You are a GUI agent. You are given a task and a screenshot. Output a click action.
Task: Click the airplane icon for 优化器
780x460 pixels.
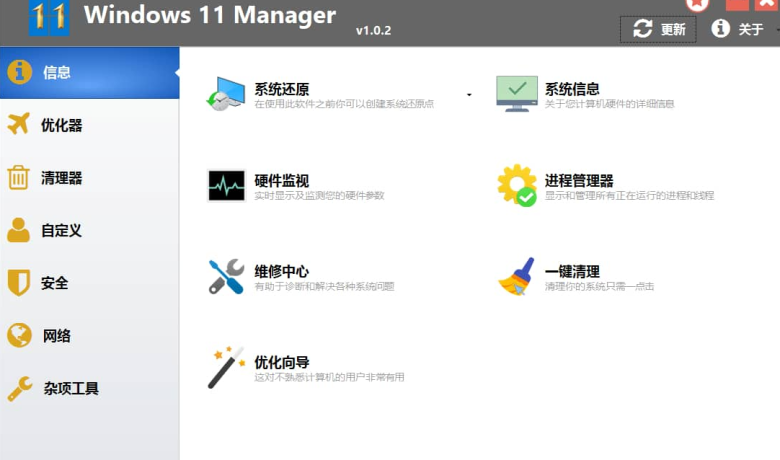tap(19, 123)
